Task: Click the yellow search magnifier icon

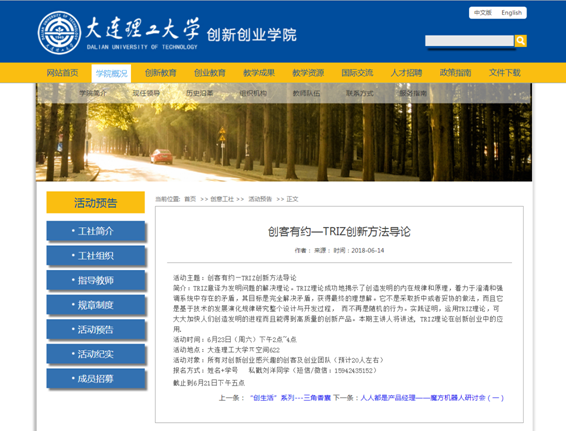Action: tap(521, 41)
